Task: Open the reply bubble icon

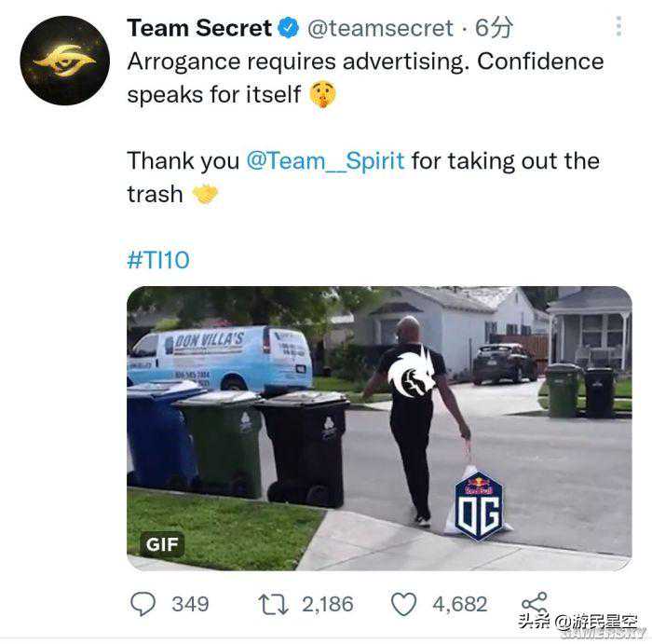Action: point(143,604)
